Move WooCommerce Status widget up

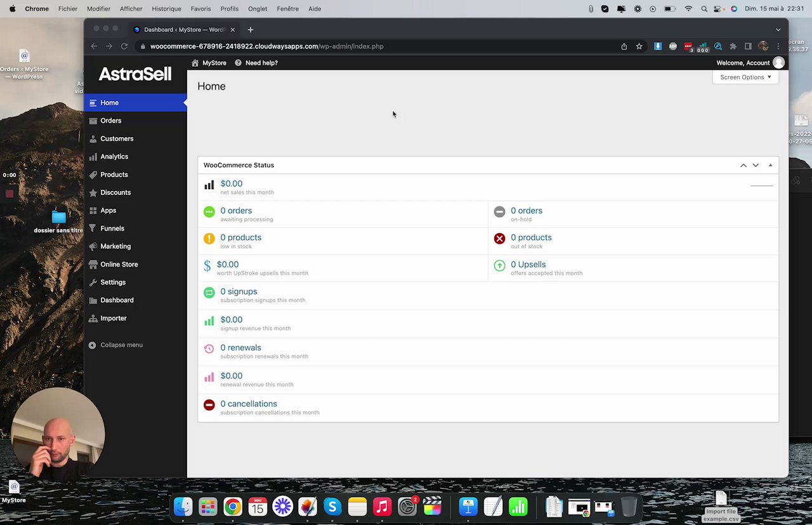pyautogui.click(x=743, y=165)
